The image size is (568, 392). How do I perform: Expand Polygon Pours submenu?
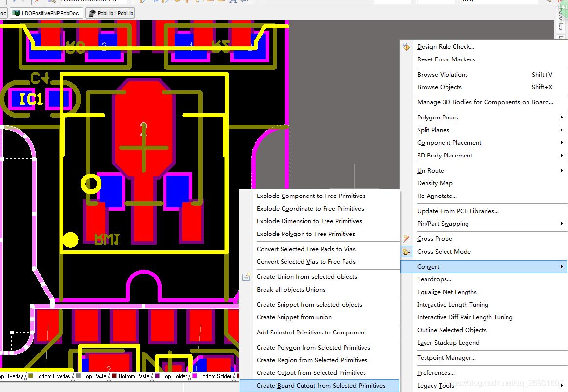483,118
